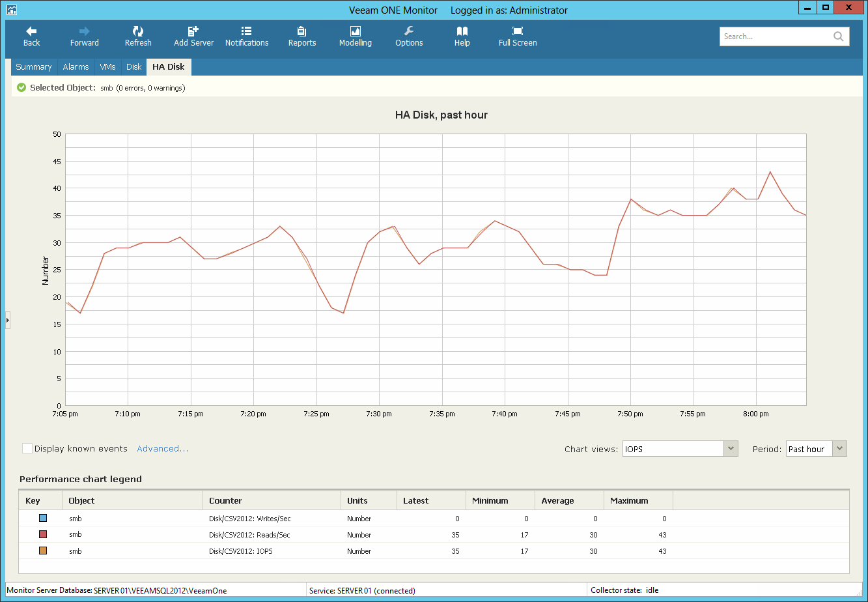Switch to the Summary tab
Image resolution: width=868 pixels, height=602 pixels.
pyautogui.click(x=34, y=67)
